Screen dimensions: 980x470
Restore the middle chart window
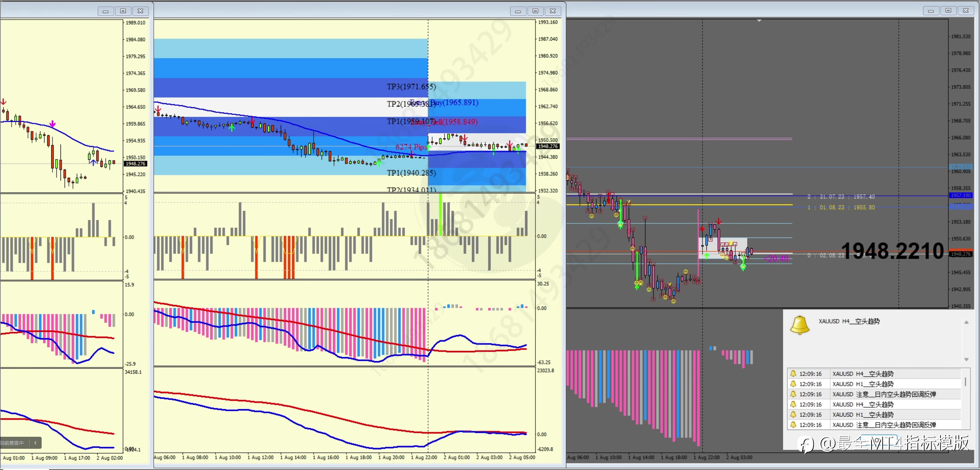[x=535, y=11]
